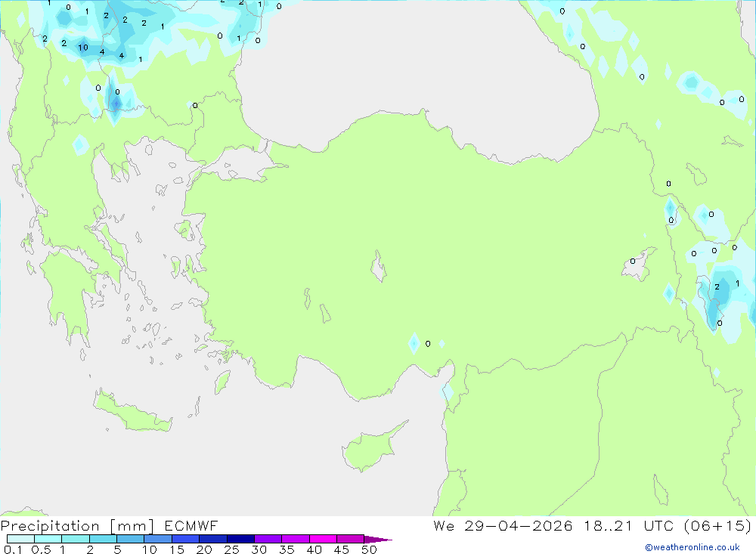This screenshot has height=554, width=756.
Task: Click the "15" legend label
Action: pos(176,549)
